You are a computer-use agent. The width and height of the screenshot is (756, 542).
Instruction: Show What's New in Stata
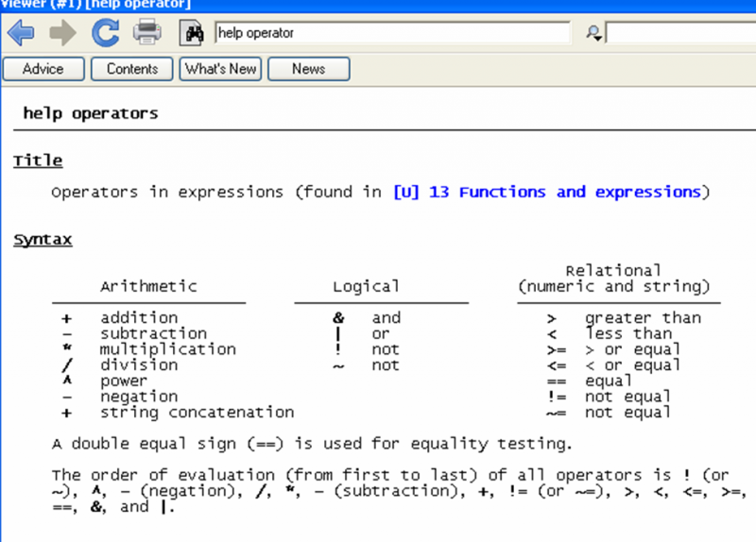coord(220,69)
